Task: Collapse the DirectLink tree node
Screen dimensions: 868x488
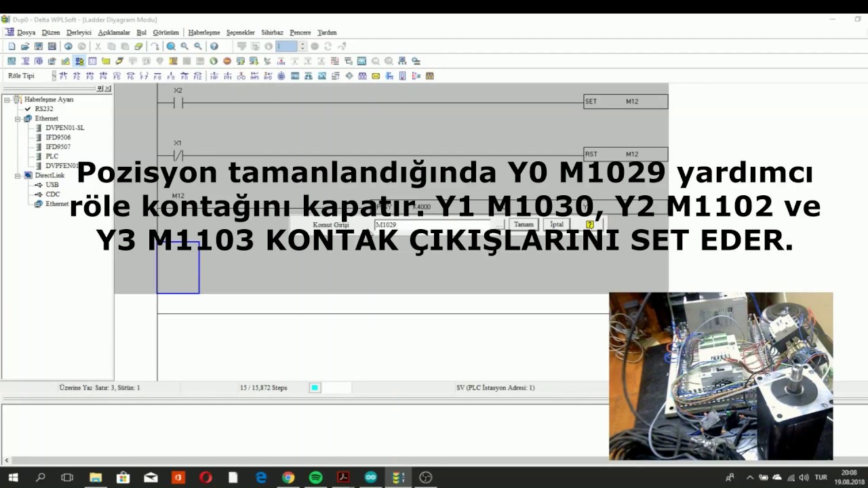Action: click(x=18, y=176)
